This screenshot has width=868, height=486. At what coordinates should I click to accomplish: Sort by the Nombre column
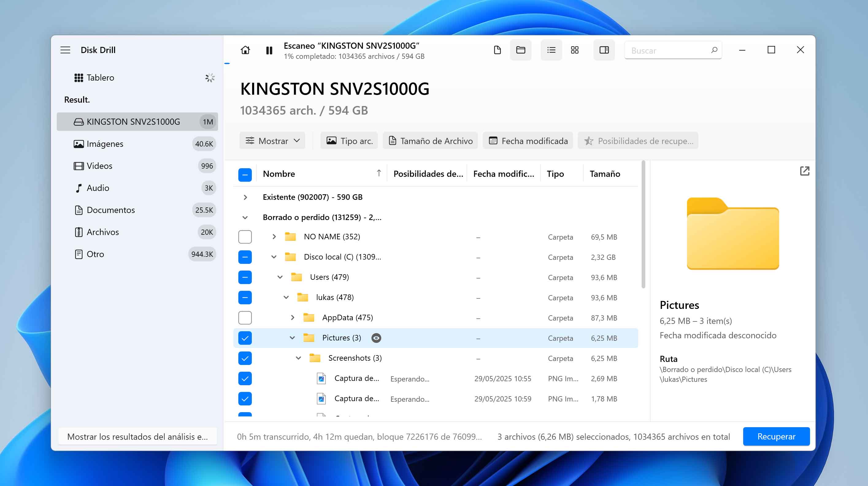(x=321, y=174)
